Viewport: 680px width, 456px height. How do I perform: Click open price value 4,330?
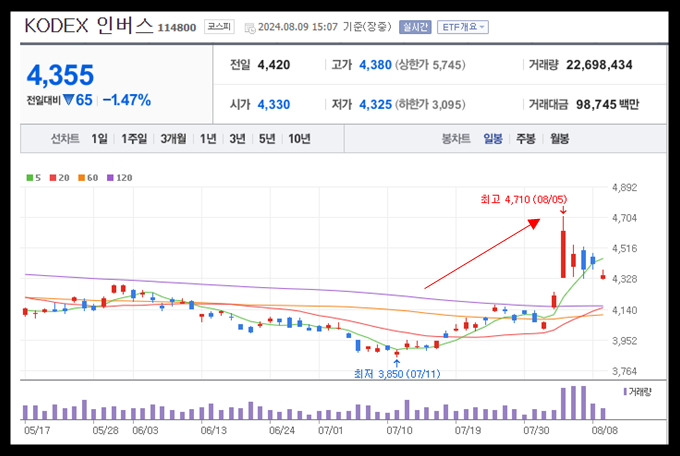pos(274,105)
